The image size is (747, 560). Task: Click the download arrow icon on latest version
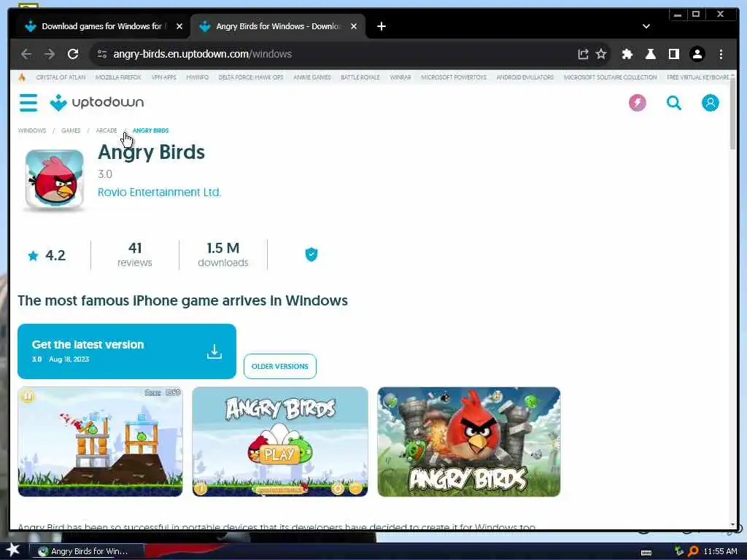click(214, 351)
